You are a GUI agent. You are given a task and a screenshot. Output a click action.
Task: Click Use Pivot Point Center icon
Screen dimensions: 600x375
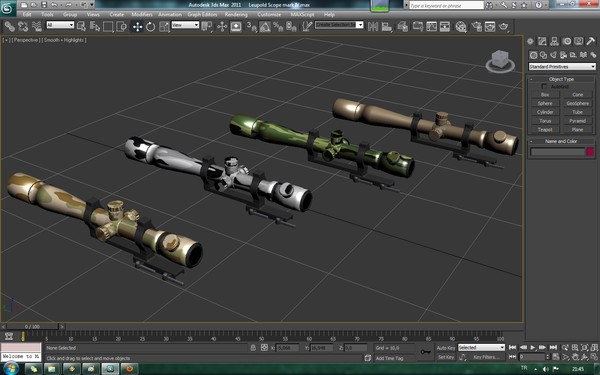tap(207, 26)
